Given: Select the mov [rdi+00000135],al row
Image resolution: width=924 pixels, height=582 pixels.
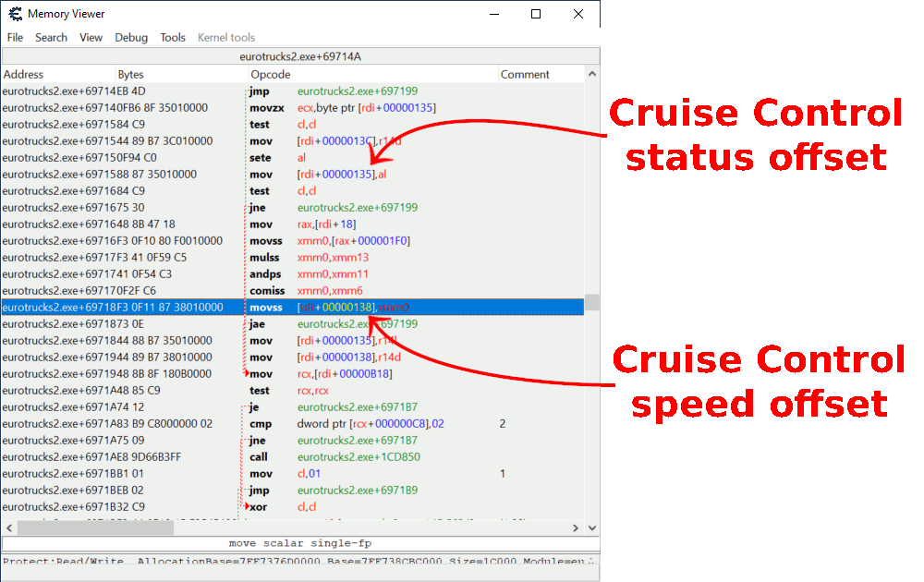Looking at the screenshot, I should coord(293,175).
